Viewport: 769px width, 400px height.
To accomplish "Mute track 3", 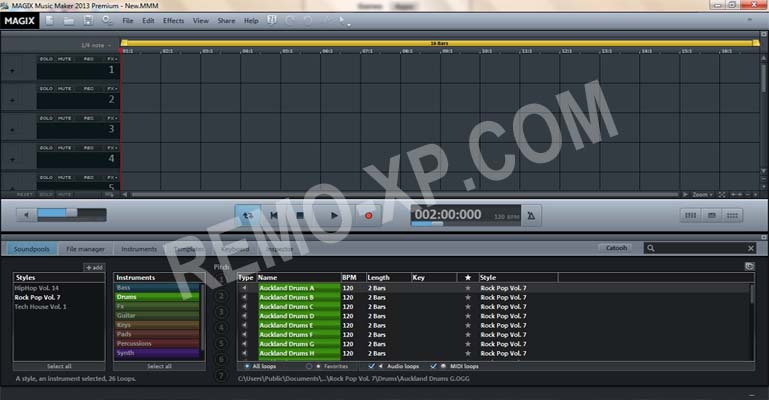I will click(x=64, y=118).
